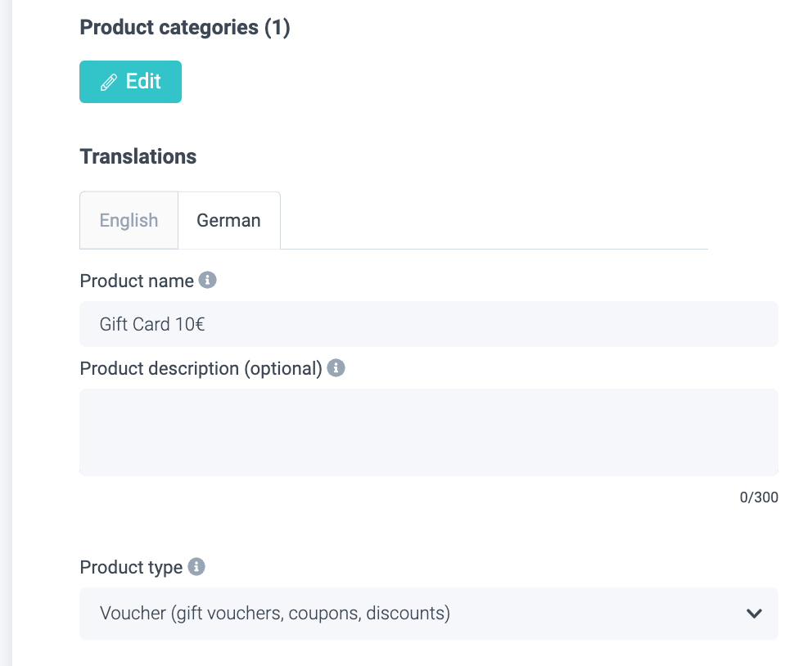This screenshot has width=812, height=666.
Task: Select the Gift Card 10€ name text
Action: point(152,324)
